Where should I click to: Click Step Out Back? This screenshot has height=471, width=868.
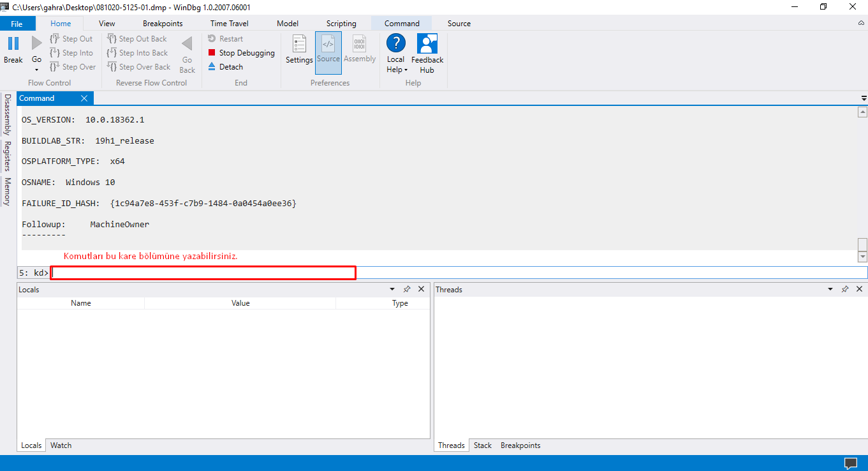(136, 39)
